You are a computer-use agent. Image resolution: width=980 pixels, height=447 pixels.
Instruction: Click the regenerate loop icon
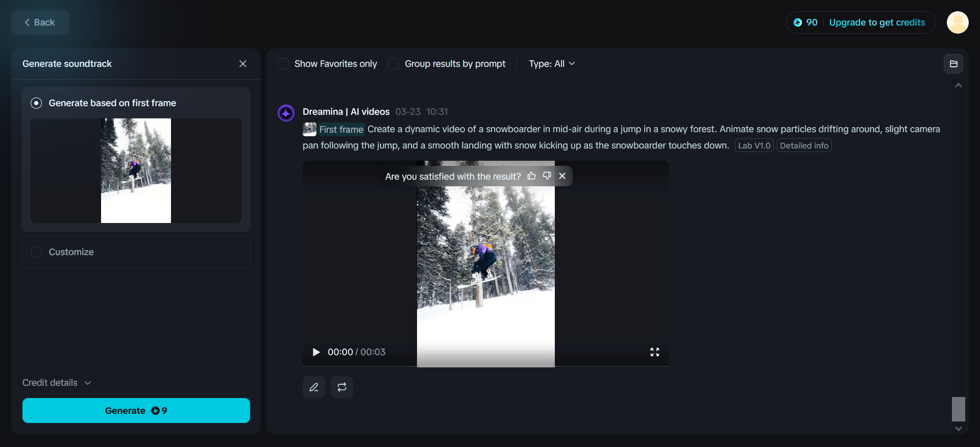click(342, 387)
